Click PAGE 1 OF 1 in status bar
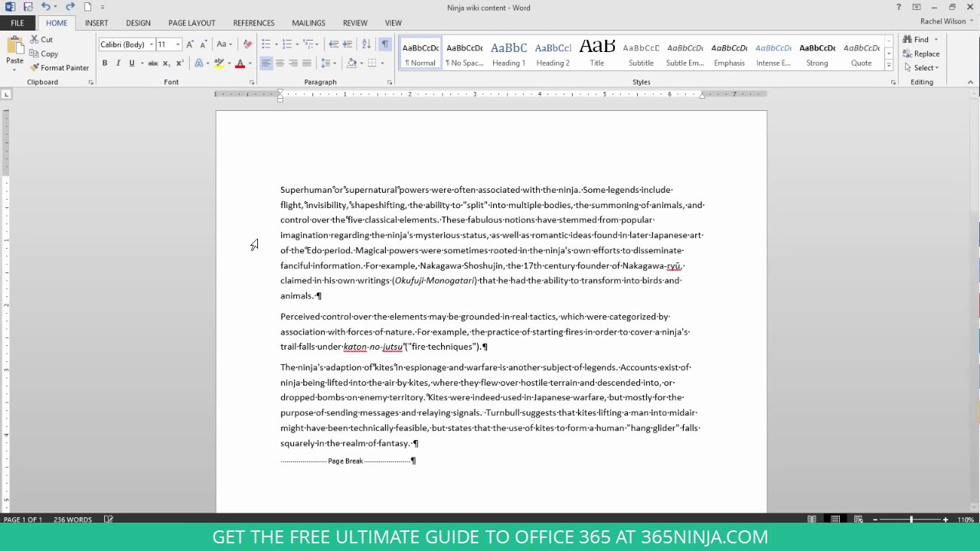980x551 pixels. tap(23, 520)
